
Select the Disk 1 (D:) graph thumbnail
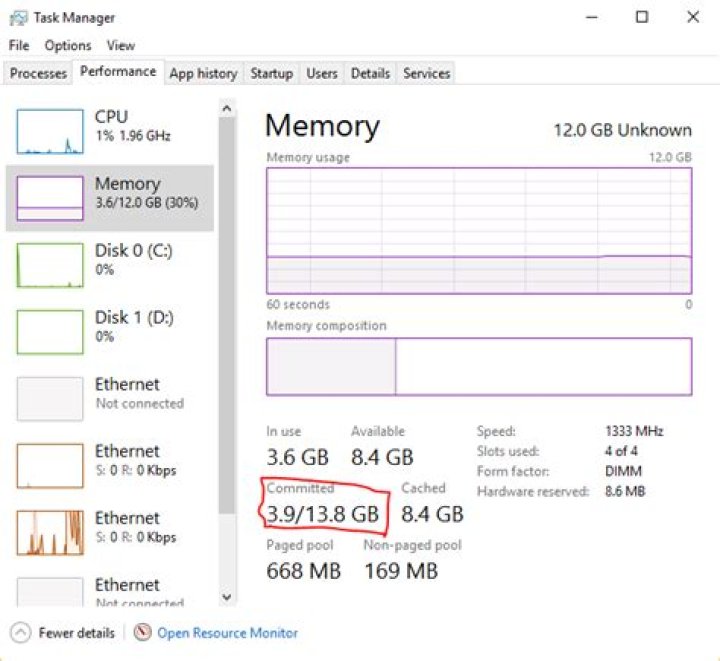[x=50, y=332]
